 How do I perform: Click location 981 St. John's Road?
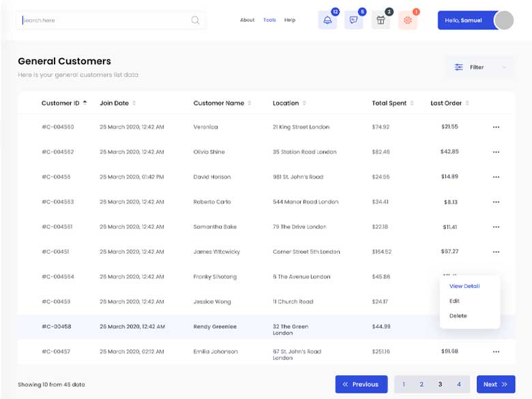pyautogui.click(x=298, y=177)
